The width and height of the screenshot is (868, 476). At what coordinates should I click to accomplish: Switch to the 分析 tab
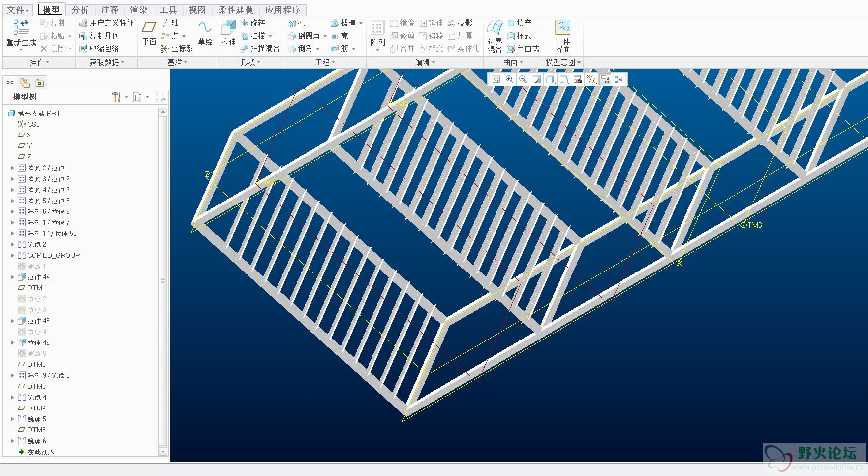tap(80, 10)
